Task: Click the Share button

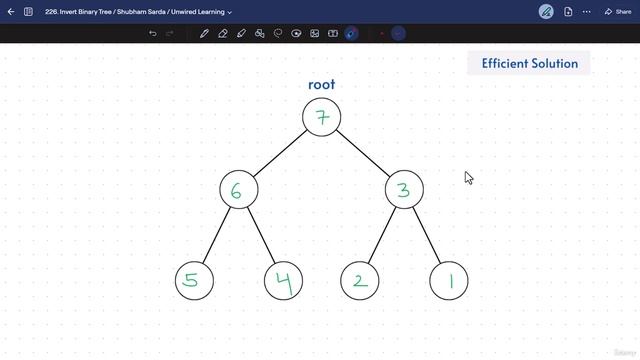Action: coord(618,12)
